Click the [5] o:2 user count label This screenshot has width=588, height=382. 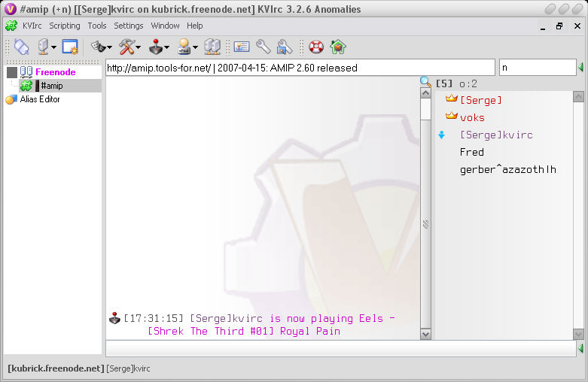[x=456, y=83]
